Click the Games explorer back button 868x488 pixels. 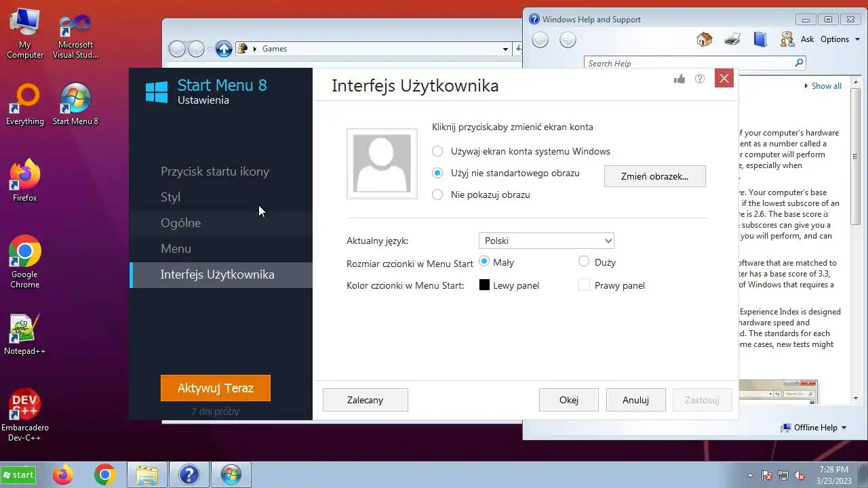177,49
